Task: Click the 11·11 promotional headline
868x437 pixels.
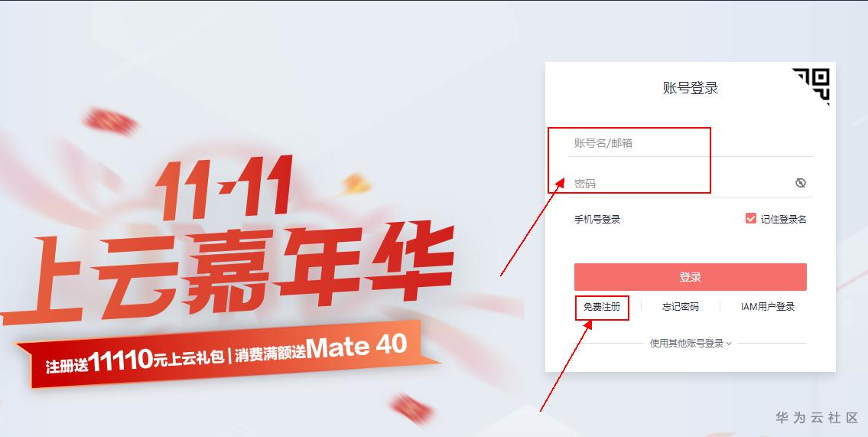Action: point(223,188)
